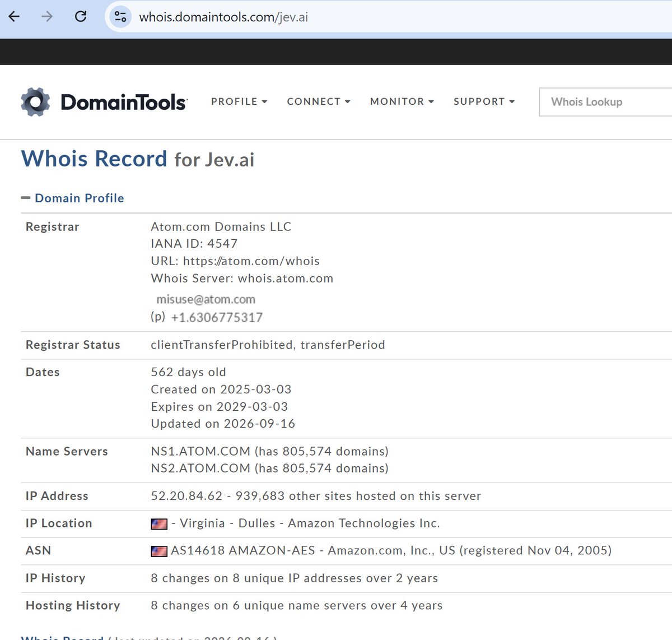Reload the page with the refresh icon
This screenshot has height=640, width=672.
click(81, 17)
